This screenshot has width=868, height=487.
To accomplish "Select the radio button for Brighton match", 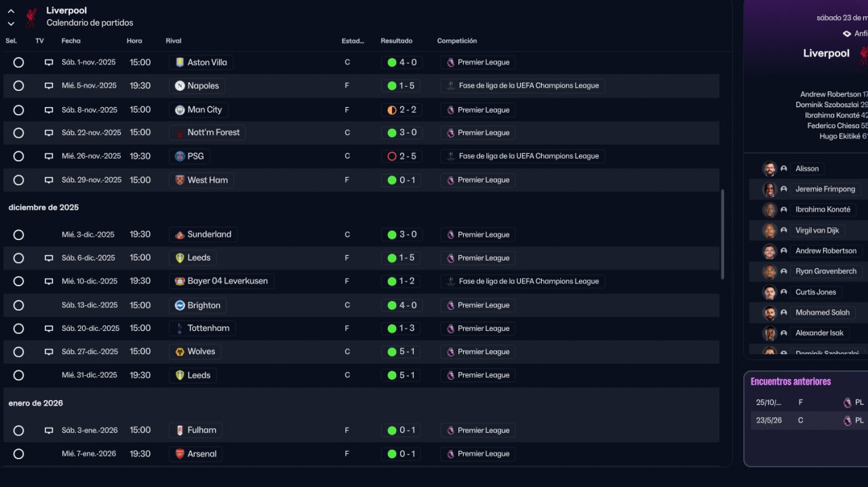I will (x=18, y=305).
